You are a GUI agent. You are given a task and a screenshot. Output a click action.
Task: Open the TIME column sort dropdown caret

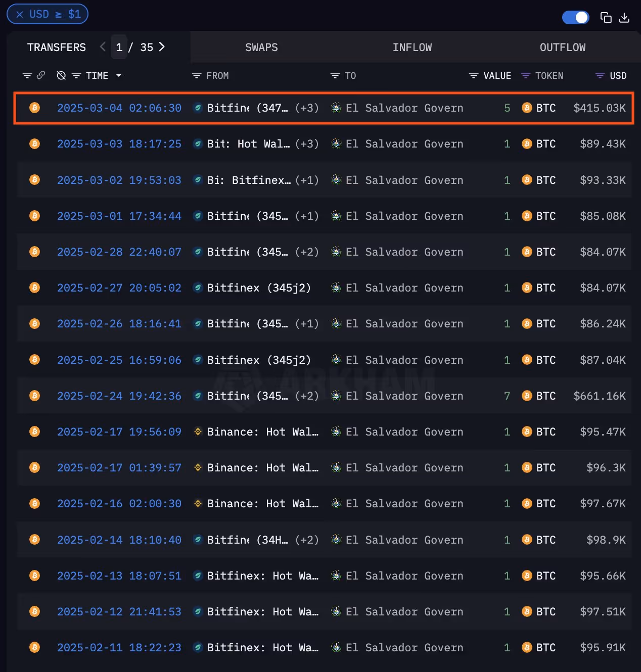point(119,75)
